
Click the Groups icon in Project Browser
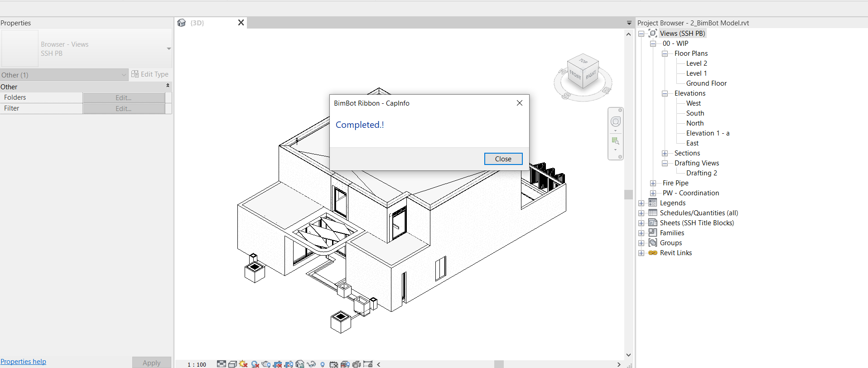click(x=653, y=242)
